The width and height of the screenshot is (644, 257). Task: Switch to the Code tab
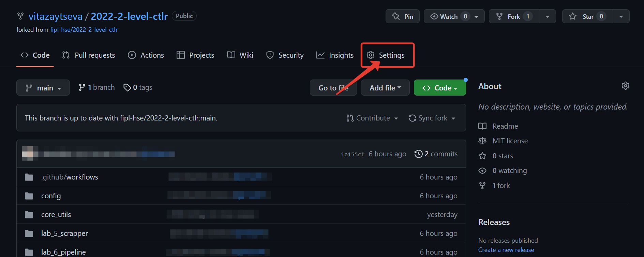pos(35,55)
